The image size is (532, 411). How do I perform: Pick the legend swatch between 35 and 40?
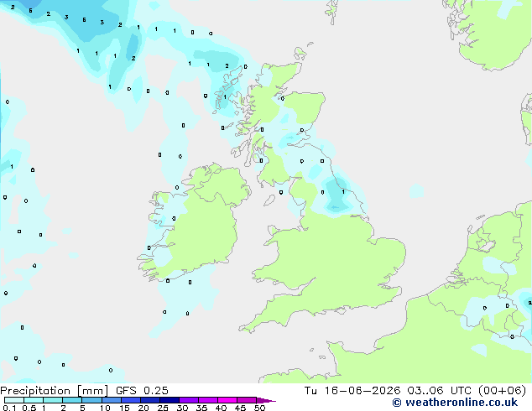207,400
